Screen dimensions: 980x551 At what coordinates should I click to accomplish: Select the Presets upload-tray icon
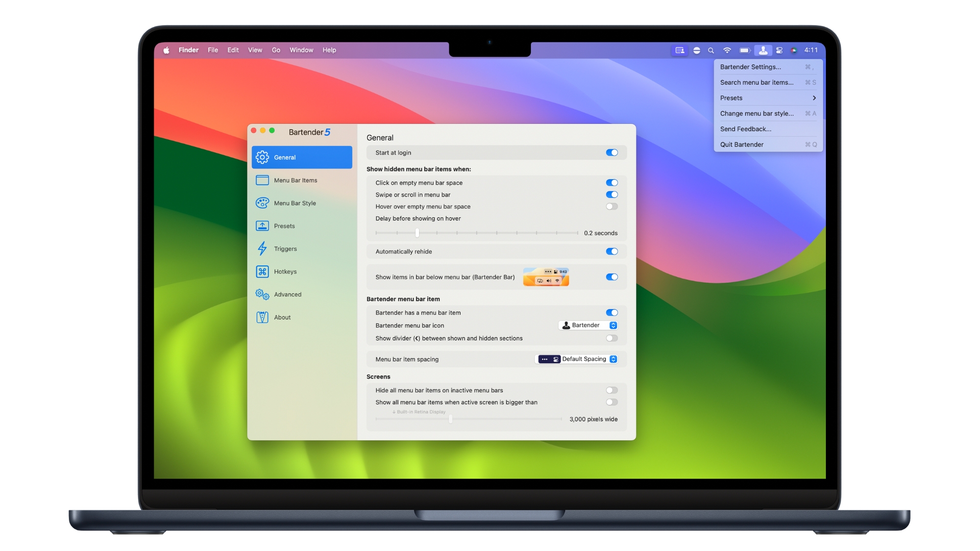point(262,226)
